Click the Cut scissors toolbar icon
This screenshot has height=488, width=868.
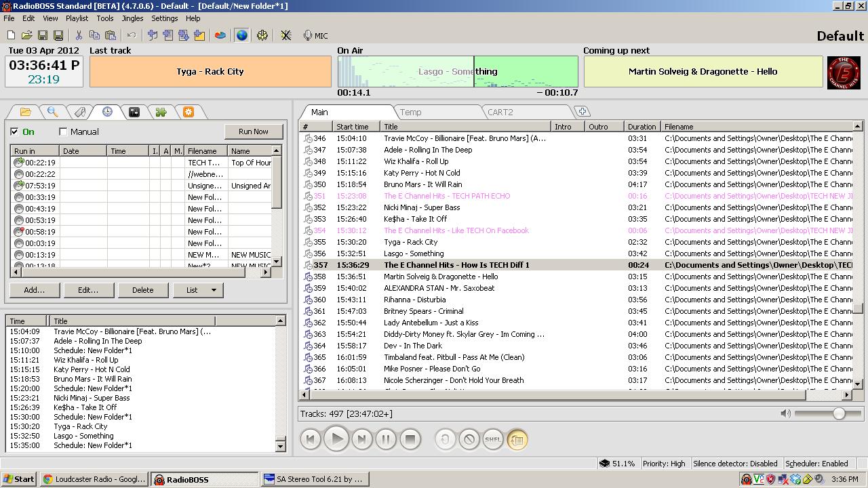79,35
